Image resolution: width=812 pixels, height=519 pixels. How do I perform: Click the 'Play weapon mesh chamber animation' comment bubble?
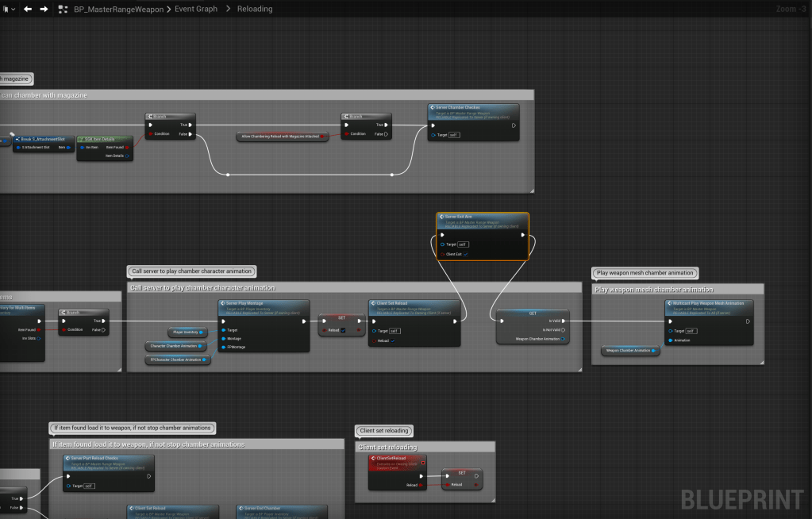coord(645,273)
